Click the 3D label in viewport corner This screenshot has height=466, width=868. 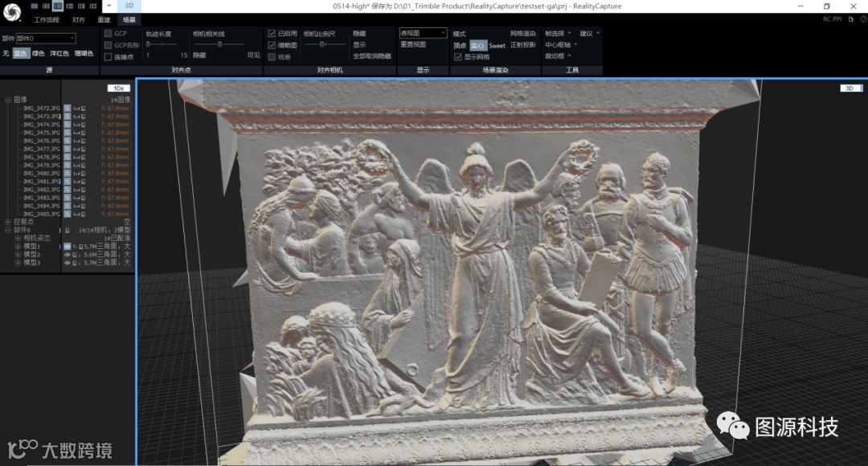click(x=851, y=88)
